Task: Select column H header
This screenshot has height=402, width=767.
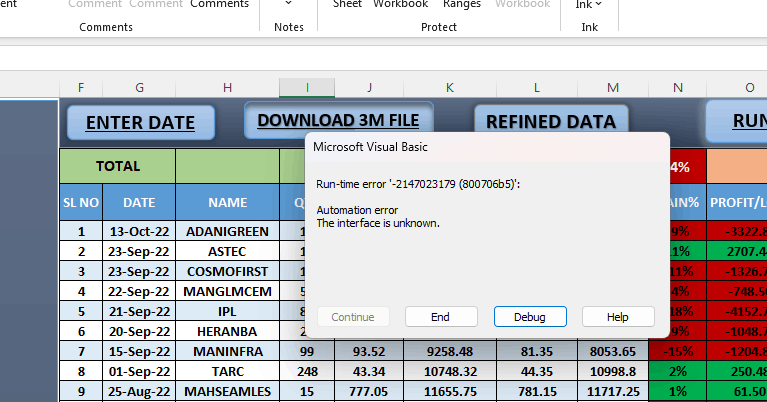Action: pyautogui.click(x=227, y=88)
